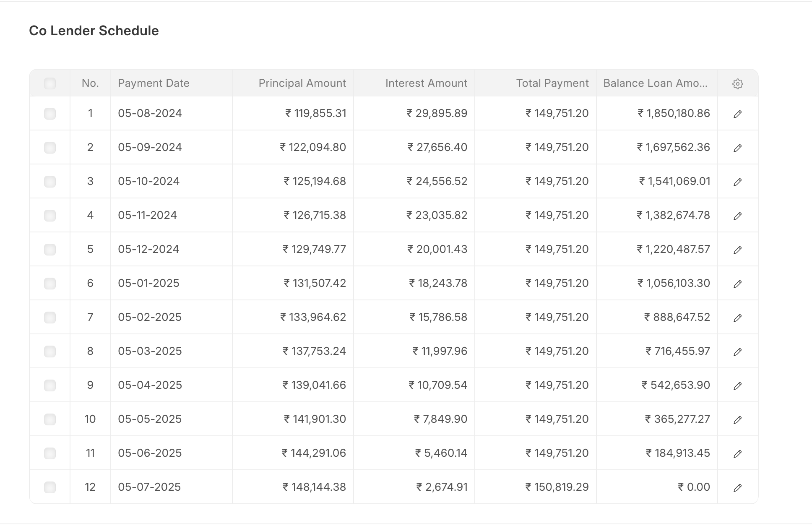Screen dimensions: 812x526
Task: Tick the checkbox for row 12
Action: click(x=50, y=487)
